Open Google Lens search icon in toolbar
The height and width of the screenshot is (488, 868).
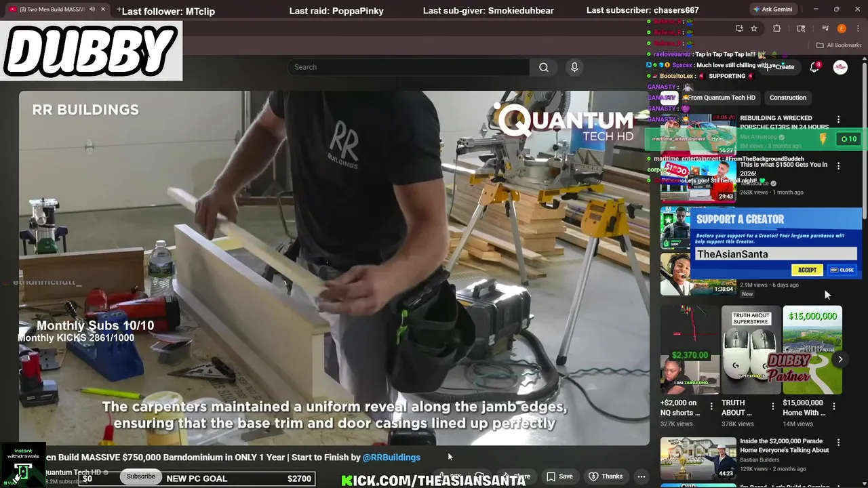click(x=801, y=28)
